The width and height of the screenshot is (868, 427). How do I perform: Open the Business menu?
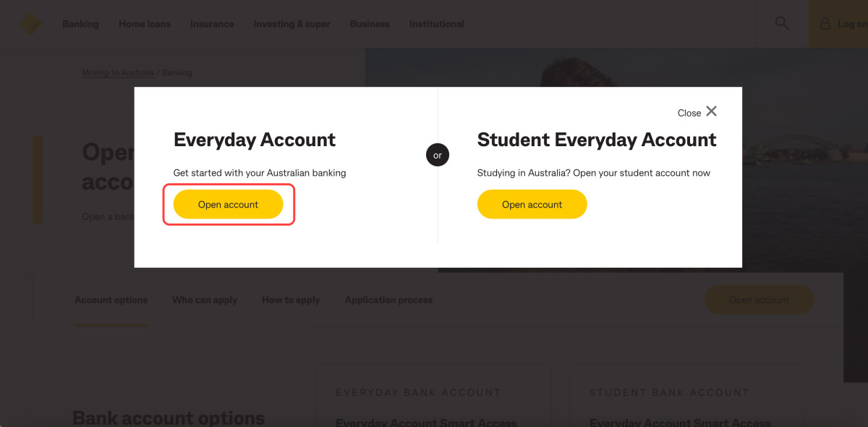[x=370, y=24]
